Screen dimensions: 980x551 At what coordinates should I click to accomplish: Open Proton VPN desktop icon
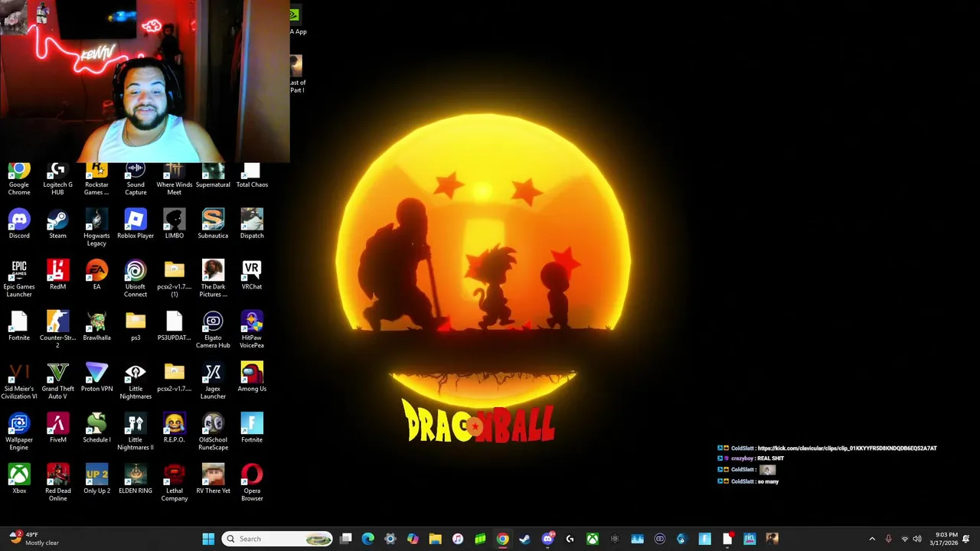[96, 377]
